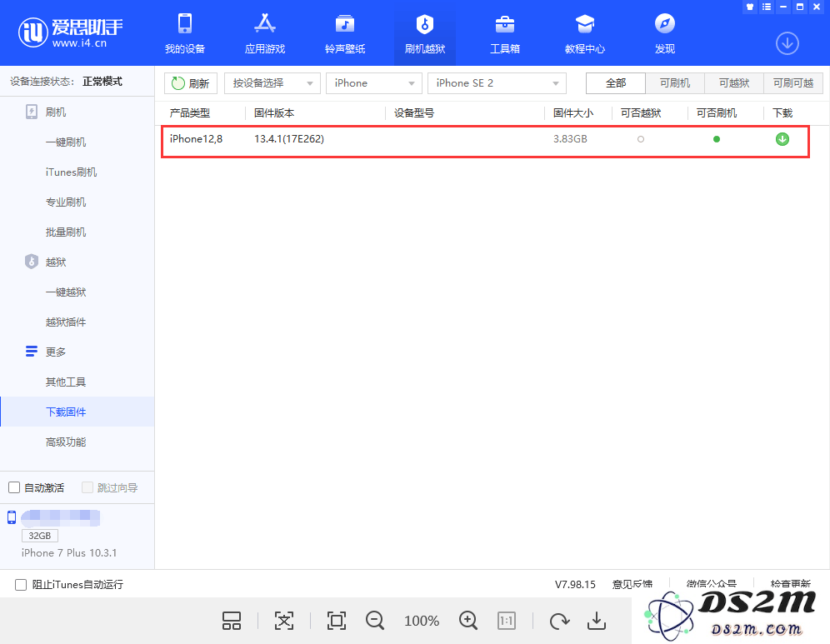Open download manager circle arrow icon
Viewport: 830px width, 644px height.
click(x=787, y=43)
